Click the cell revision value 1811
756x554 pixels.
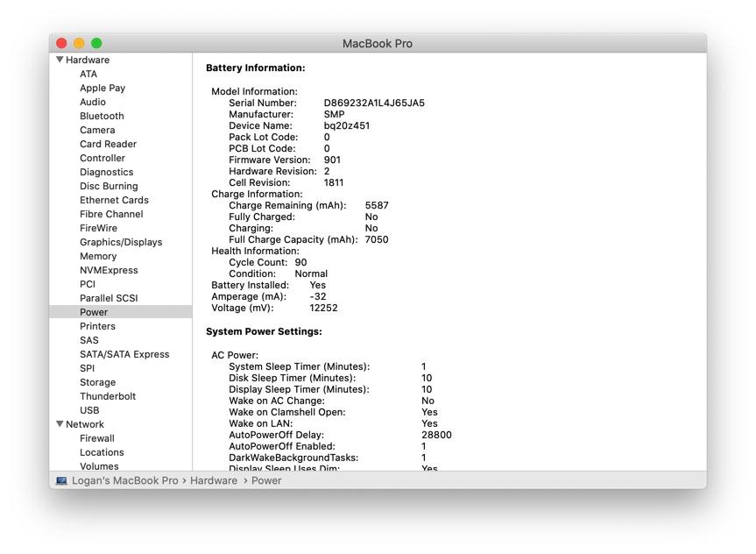[334, 182]
